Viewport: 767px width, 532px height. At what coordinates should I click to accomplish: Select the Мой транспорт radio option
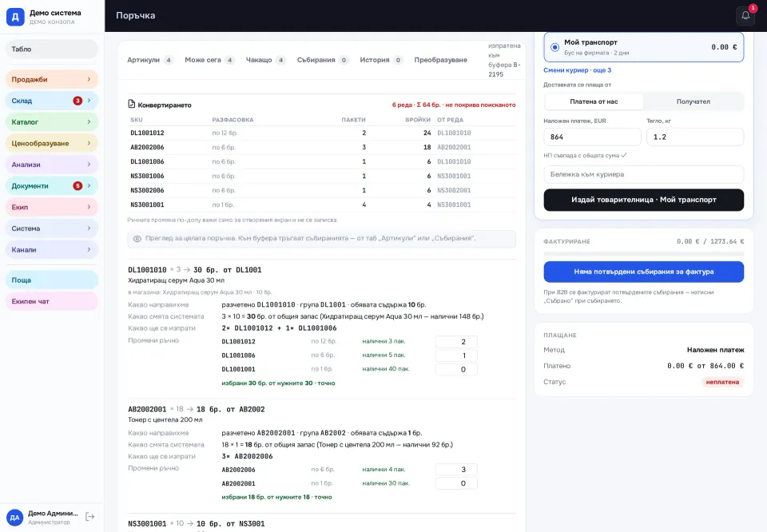point(554,47)
